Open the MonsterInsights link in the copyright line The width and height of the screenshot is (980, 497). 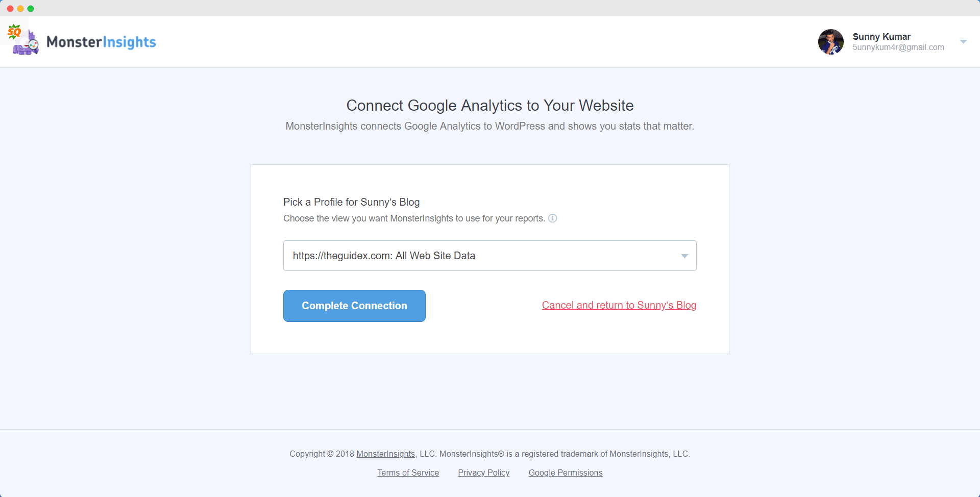click(385, 454)
